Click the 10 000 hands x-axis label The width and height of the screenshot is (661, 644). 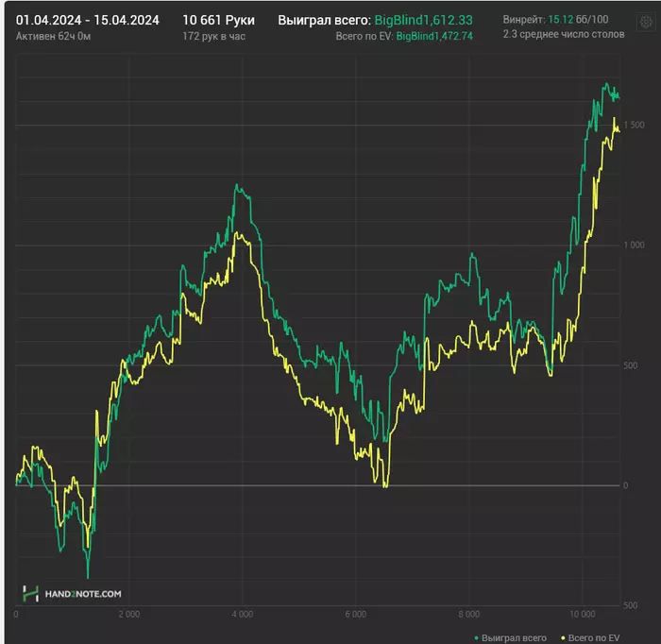583,614
